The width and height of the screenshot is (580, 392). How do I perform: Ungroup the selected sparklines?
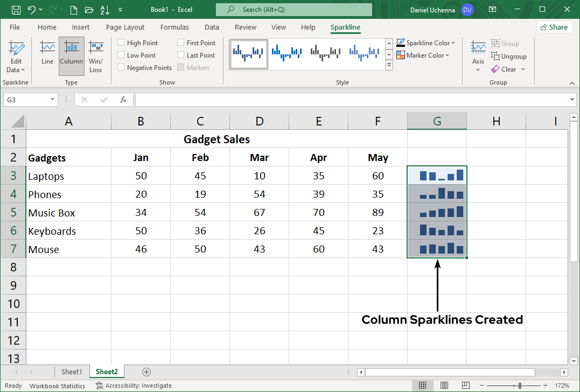coord(508,56)
